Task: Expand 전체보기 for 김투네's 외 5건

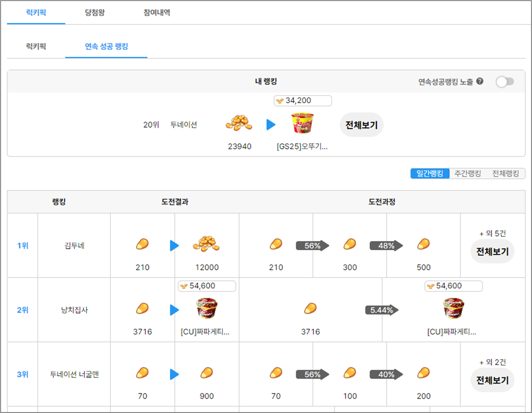Action: coord(492,252)
